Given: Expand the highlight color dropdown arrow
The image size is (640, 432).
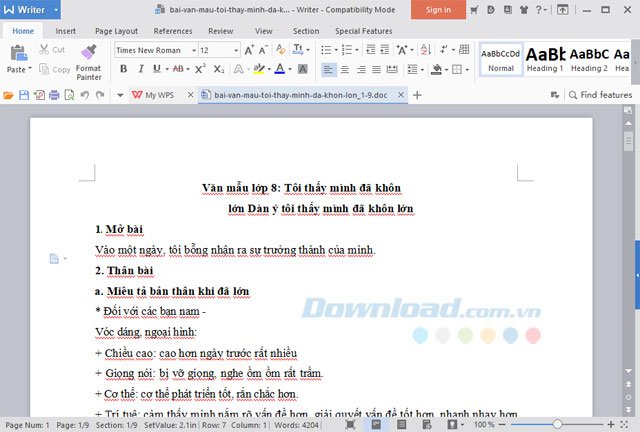Looking at the screenshot, I should click(x=269, y=69).
